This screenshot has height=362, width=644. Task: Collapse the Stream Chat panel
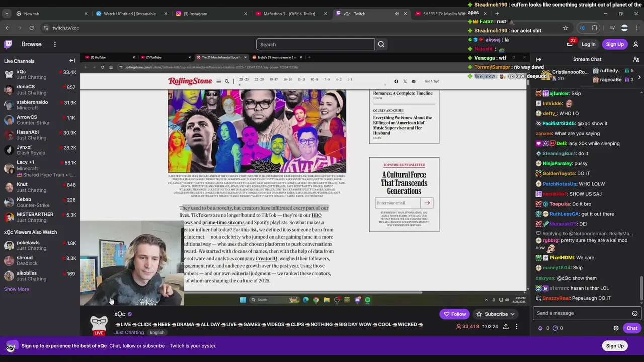point(538,59)
